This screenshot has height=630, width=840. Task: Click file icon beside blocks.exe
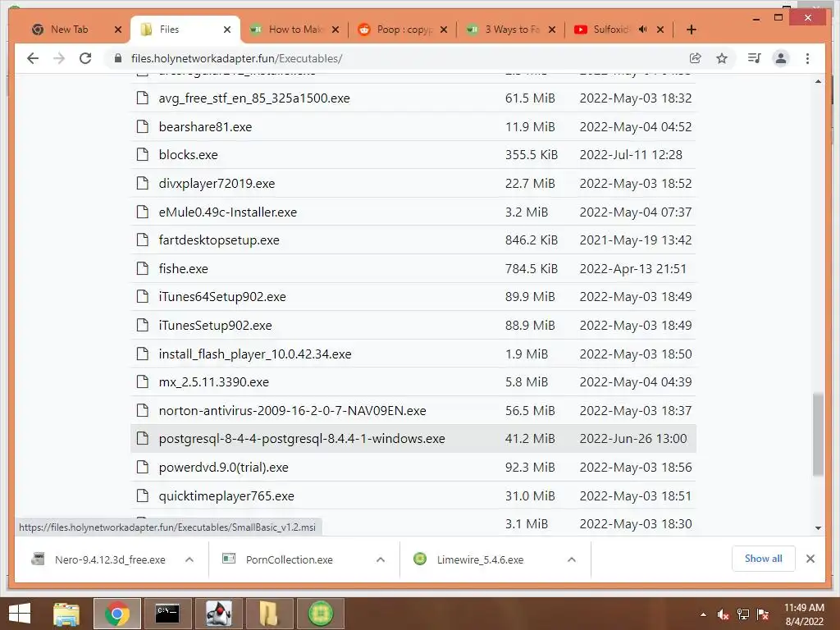[x=143, y=155]
